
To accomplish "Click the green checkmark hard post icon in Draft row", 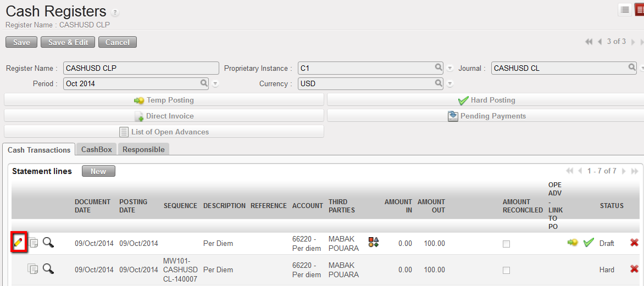I will tap(589, 243).
